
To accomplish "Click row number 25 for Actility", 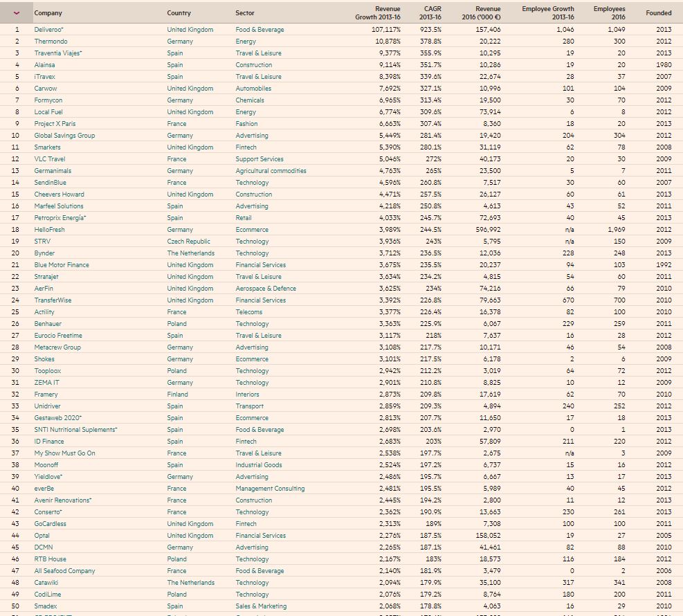I will click(16, 312).
